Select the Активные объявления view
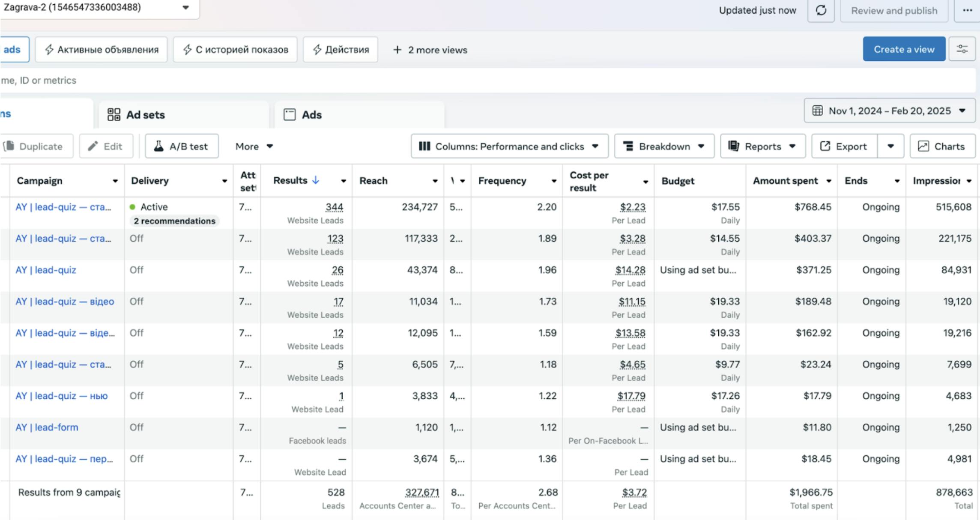980x520 pixels. 102,50
